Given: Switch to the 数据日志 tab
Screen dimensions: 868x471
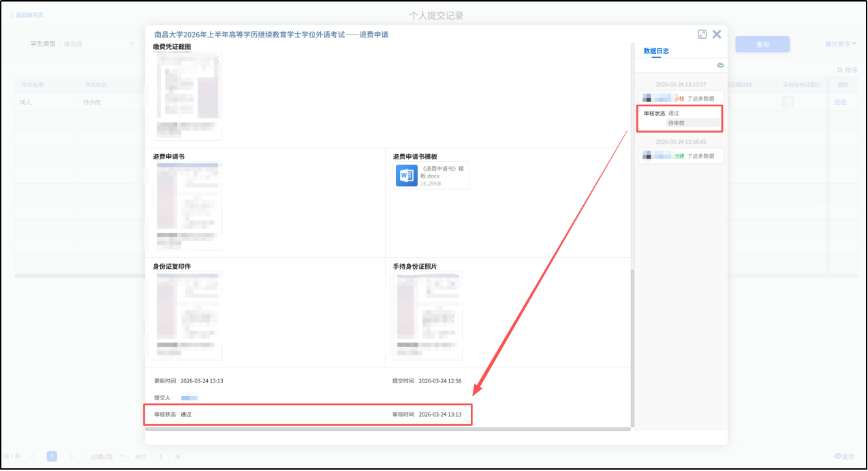Looking at the screenshot, I should coord(656,51).
